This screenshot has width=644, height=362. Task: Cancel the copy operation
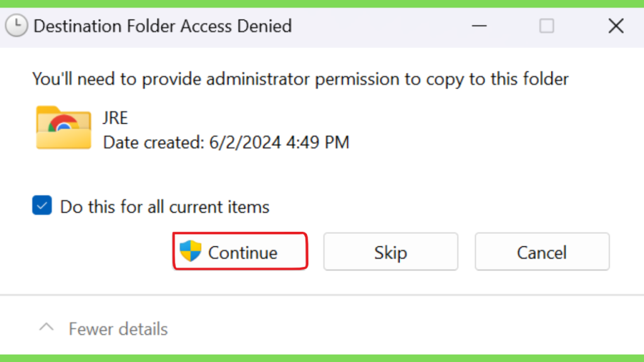(542, 251)
